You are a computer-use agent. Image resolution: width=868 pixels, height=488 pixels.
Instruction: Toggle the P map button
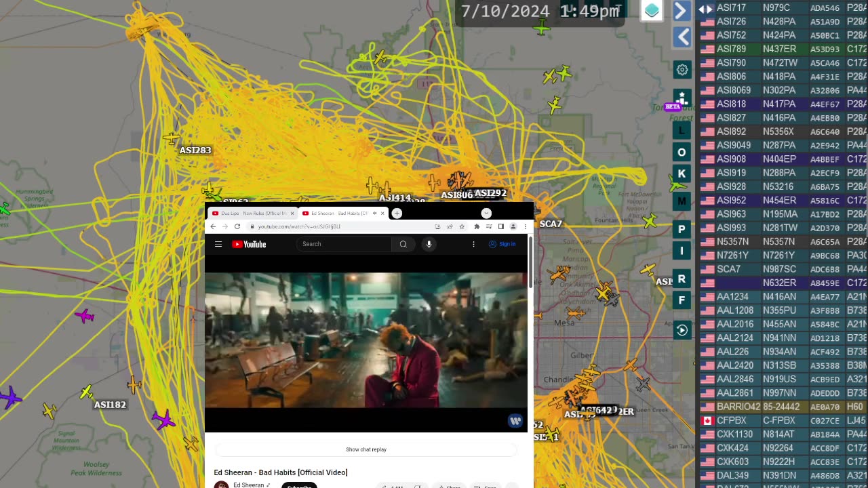(x=682, y=229)
